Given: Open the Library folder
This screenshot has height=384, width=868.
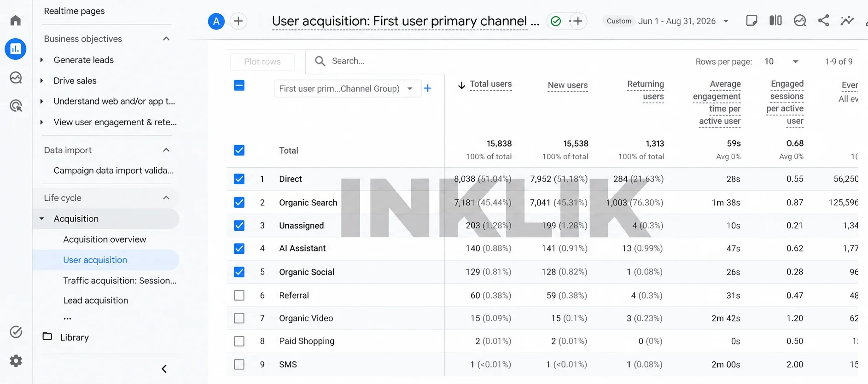Looking at the screenshot, I should (x=65, y=337).
